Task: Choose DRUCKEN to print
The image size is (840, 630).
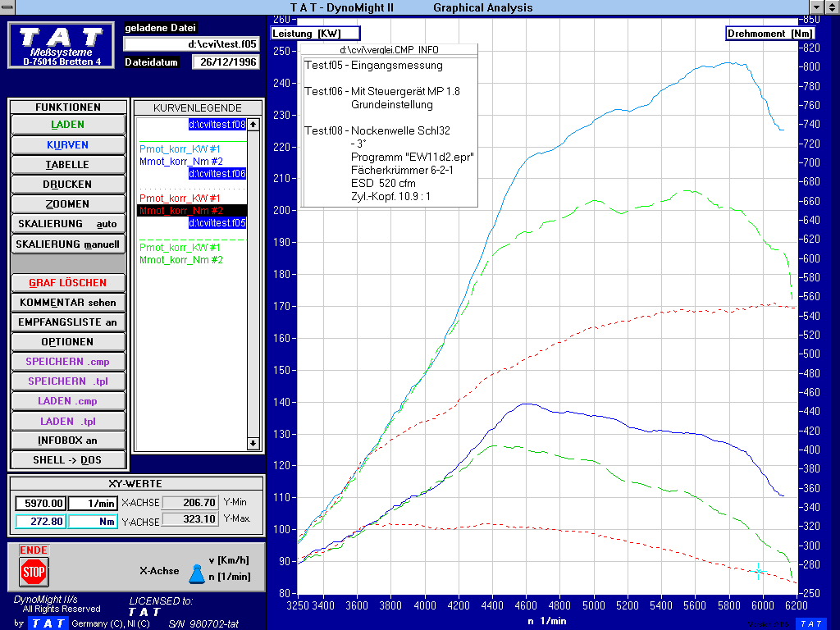Action: (x=68, y=185)
